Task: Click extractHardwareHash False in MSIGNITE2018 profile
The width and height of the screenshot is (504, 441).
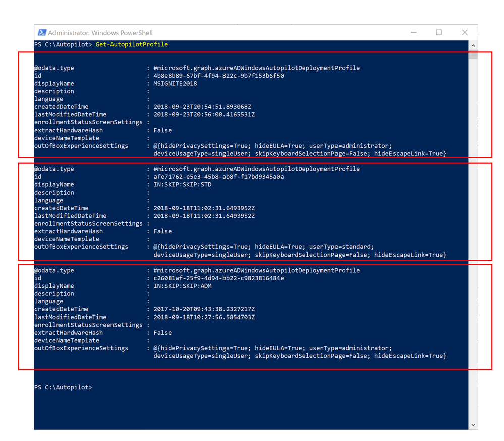Action: tap(162, 130)
